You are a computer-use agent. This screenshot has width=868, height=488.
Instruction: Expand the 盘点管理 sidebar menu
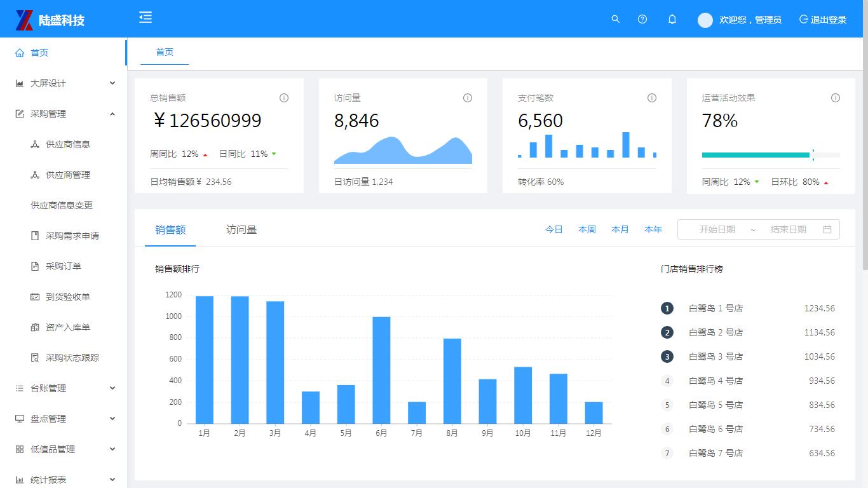click(x=64, y=419)
